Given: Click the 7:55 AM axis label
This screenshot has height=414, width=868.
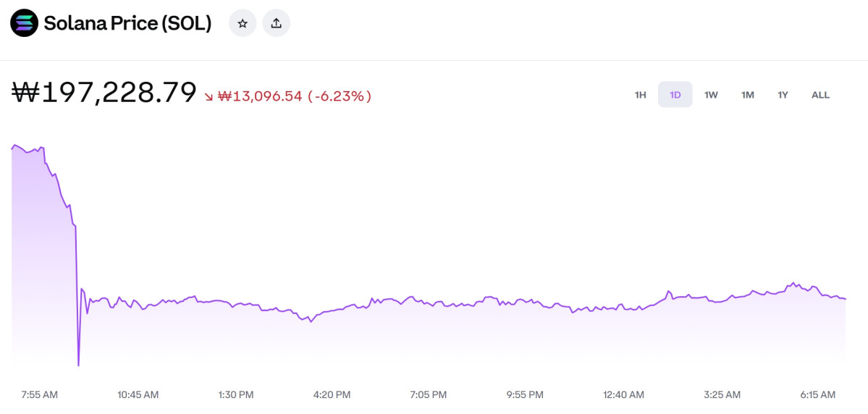Looking at the screenshot, I should point(40,394).
